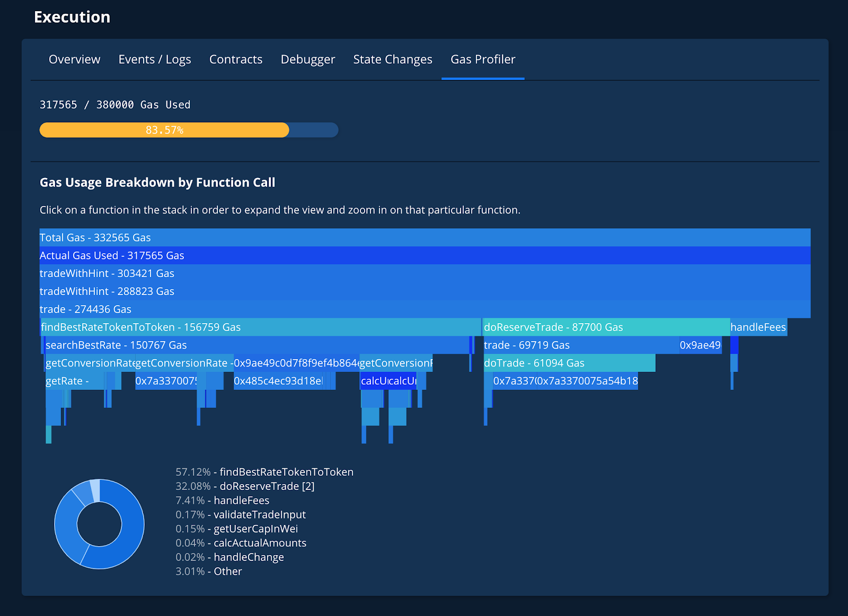
Task: Expand tradeWithHint - 303421 Gas in the stack
Action: point(425,273)
